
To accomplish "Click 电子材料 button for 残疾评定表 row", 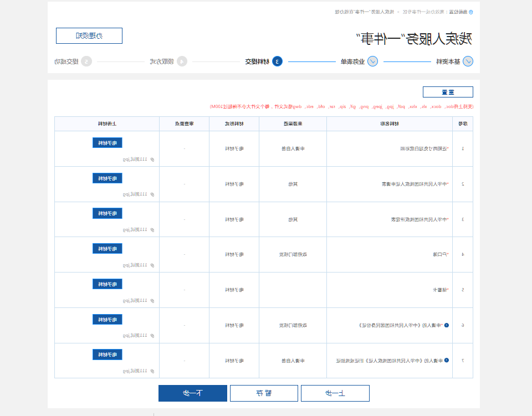I will (x=107, y=213).
